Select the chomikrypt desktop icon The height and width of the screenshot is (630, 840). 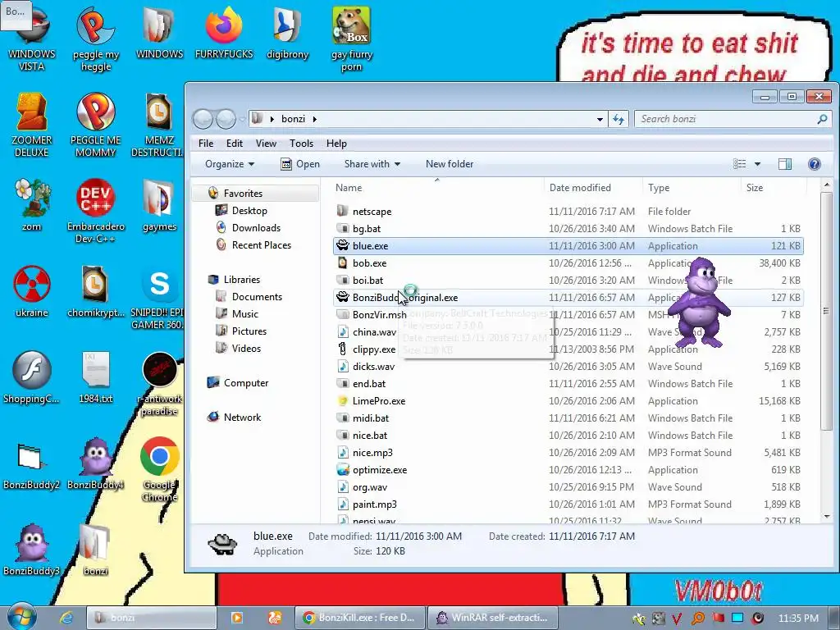pyautogui.click(x=95, y=291)
